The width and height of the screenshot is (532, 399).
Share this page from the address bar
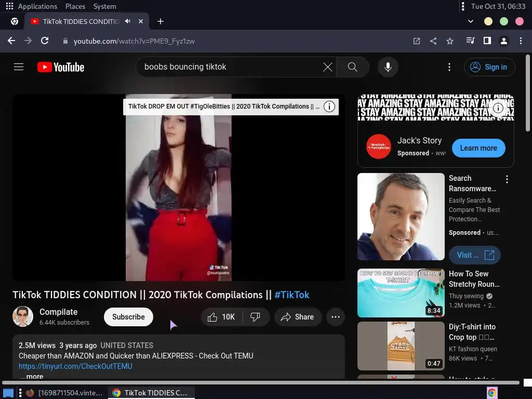click(x=433, y=41)
